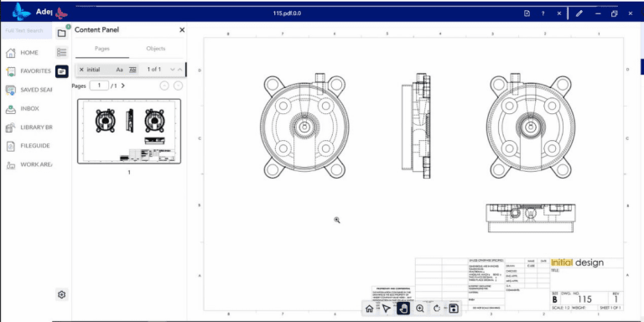Click the drawing number '115' in title block
644x322 pixels.
(584, 299)
